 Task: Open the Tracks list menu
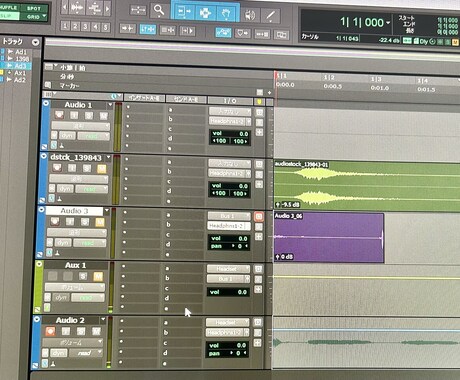(x=35, y=42)
